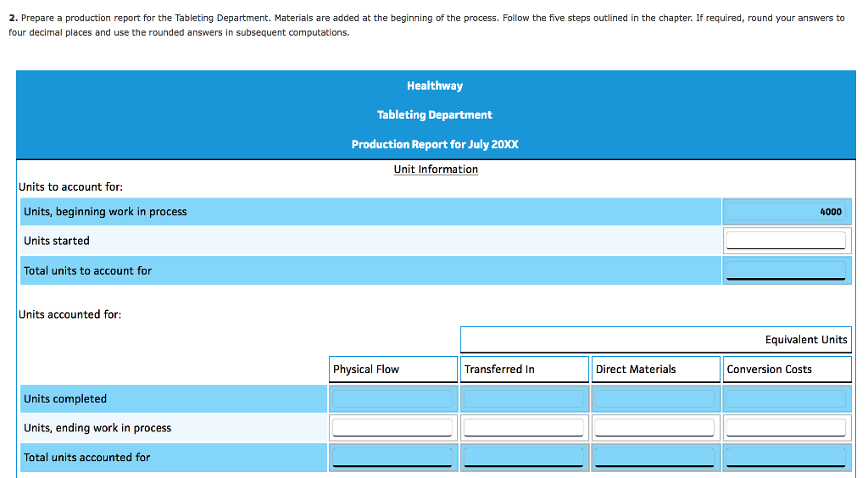Select Total units accounted for Direct Materials field
Viewport: 868px width, 478px height.
655,458
